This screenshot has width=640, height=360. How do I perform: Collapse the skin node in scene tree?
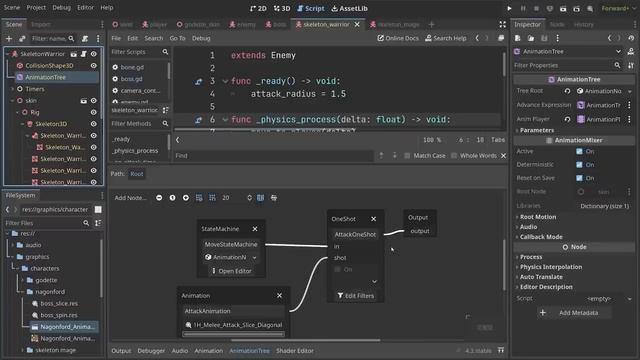(12, 100)
